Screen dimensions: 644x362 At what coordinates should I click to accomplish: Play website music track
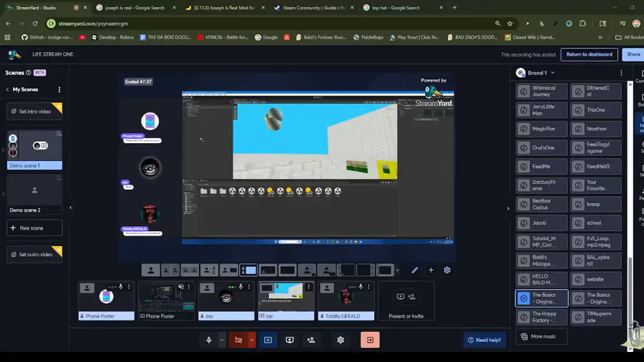[596, 280]
